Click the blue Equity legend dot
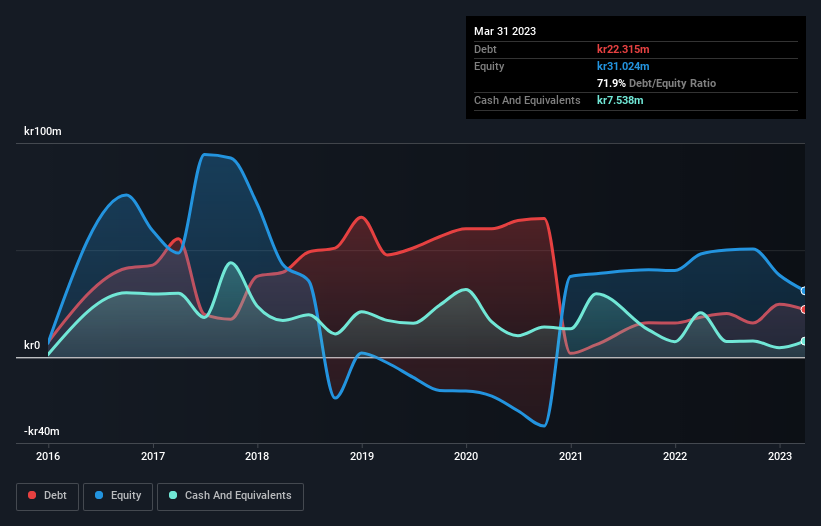This screenshot has width=821, height=526. click(99, 495)
